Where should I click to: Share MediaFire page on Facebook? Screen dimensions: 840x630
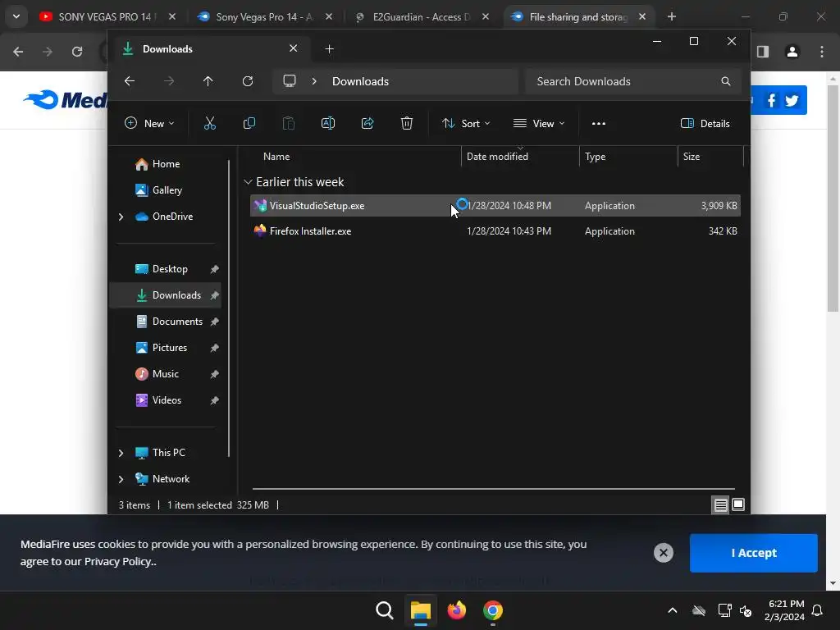tap(771, 100)
